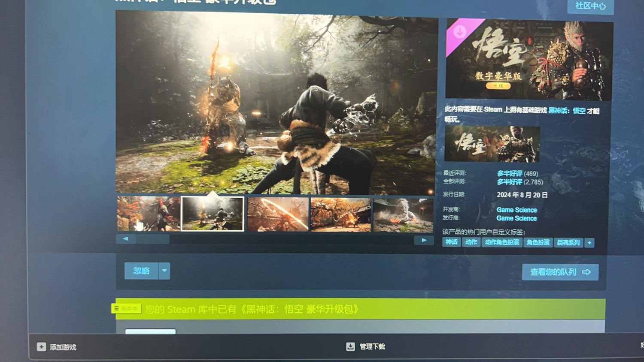
Task: Open the 社区中心 page
Action: tap(590, 6)
